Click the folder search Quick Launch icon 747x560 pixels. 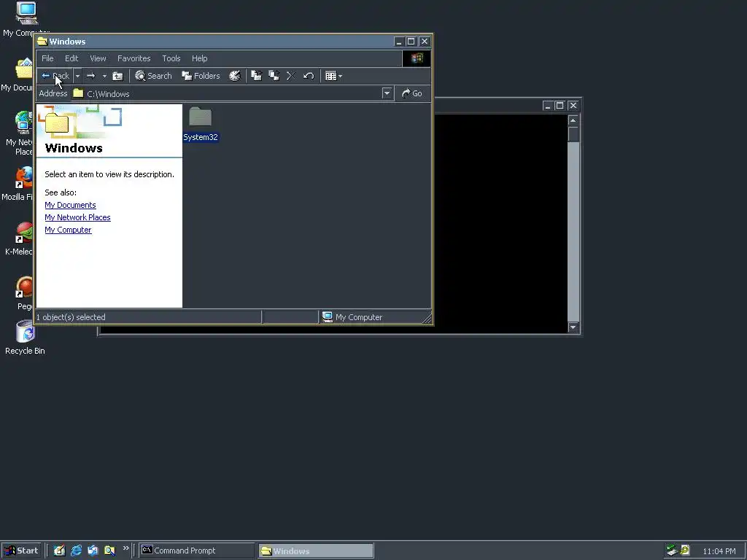coord(109,551)
